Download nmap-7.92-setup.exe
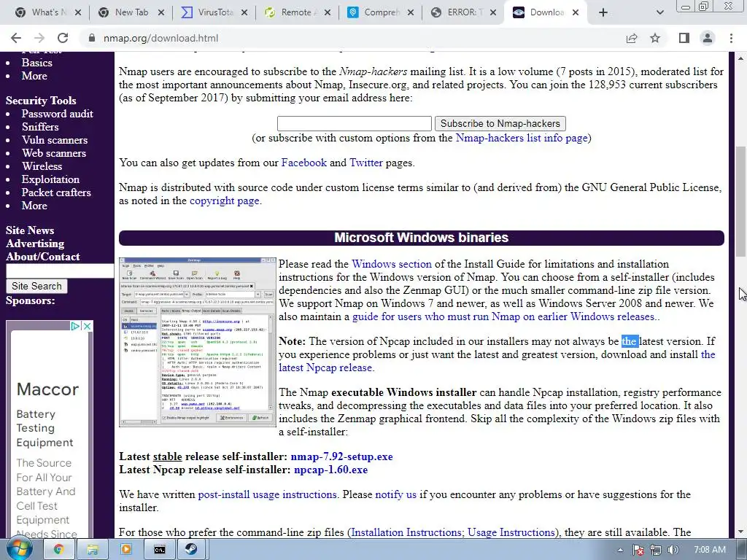Screen dimensions: 747x560 pyautogui.click(x=341, y=456)
